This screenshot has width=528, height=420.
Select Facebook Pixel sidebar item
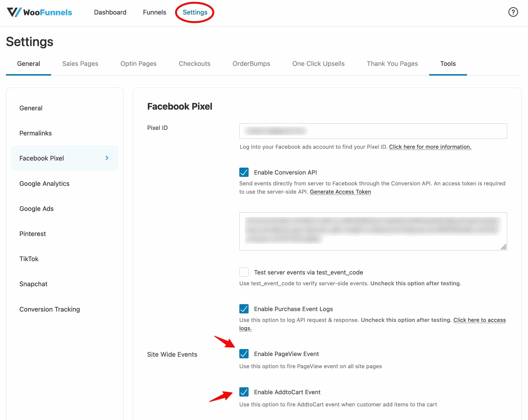click(65, 158)
